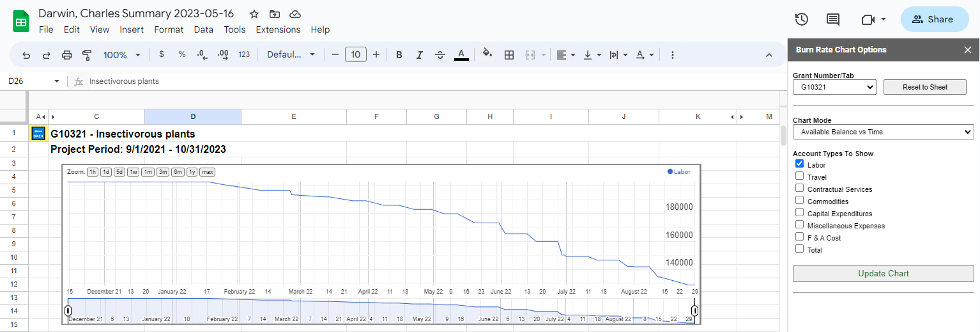
Task: Open the Extensions menu
Action: click(278, 29)
